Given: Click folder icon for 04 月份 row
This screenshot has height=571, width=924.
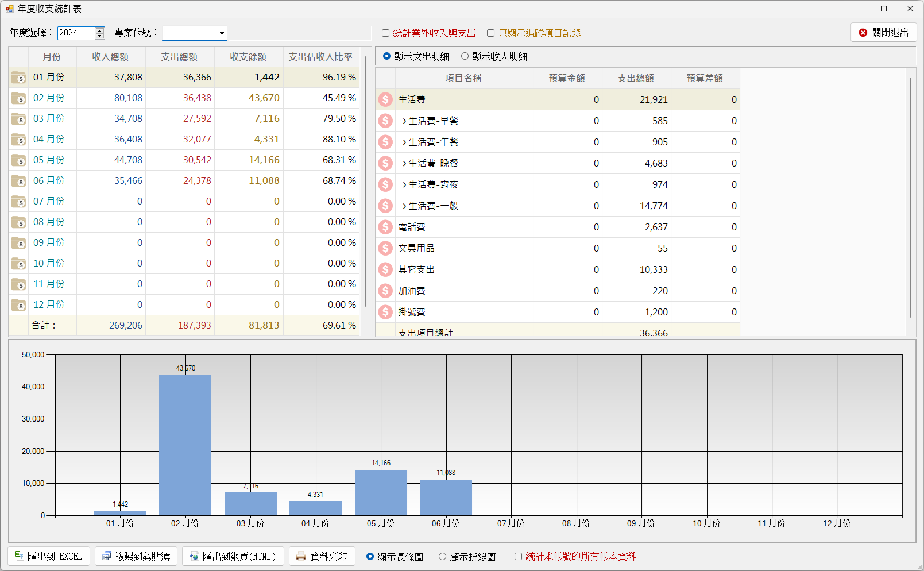Looking at the screenshot, I should (x=18, y=140).
